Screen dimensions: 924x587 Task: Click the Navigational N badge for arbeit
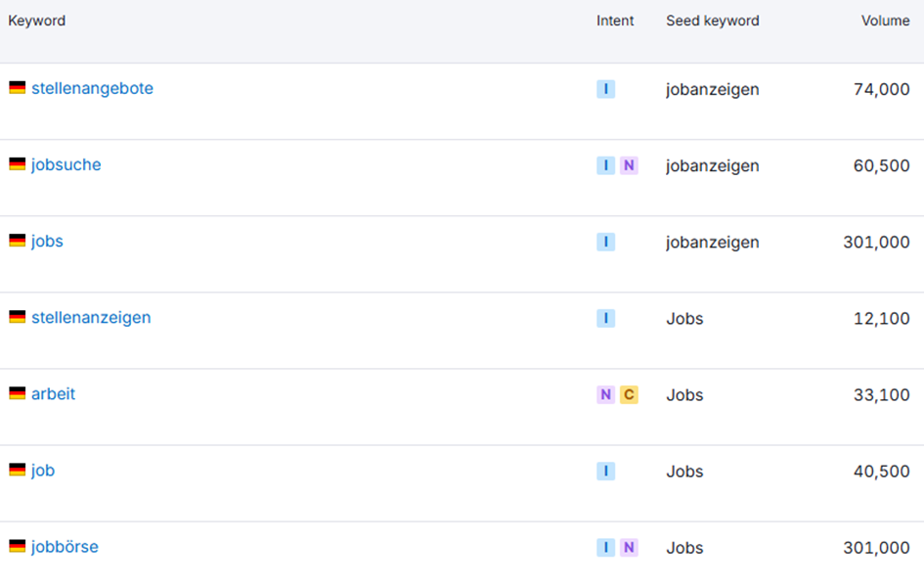[606, 395]
